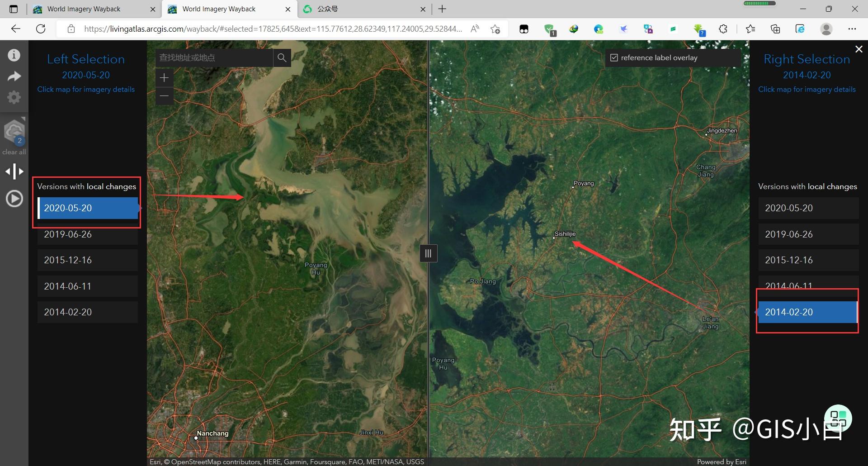Select 2014-02-20 in the right versions list
Screen dimensions: 868x466
click(808, 312)
